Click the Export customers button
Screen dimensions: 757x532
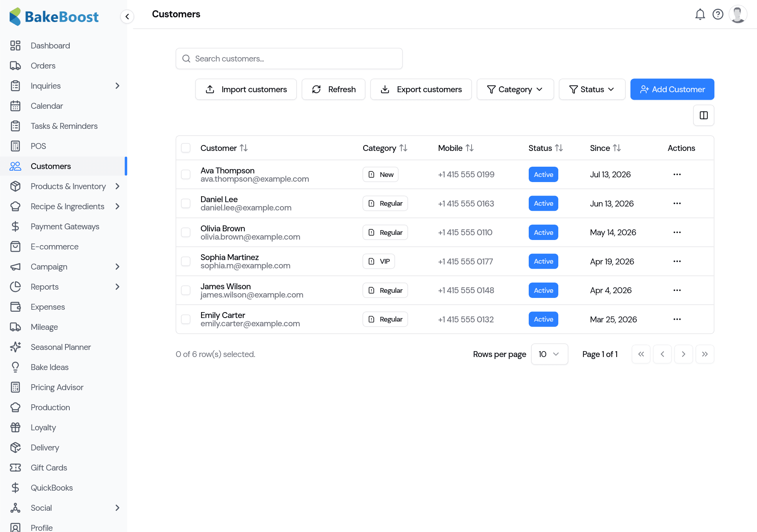point(421,89)
